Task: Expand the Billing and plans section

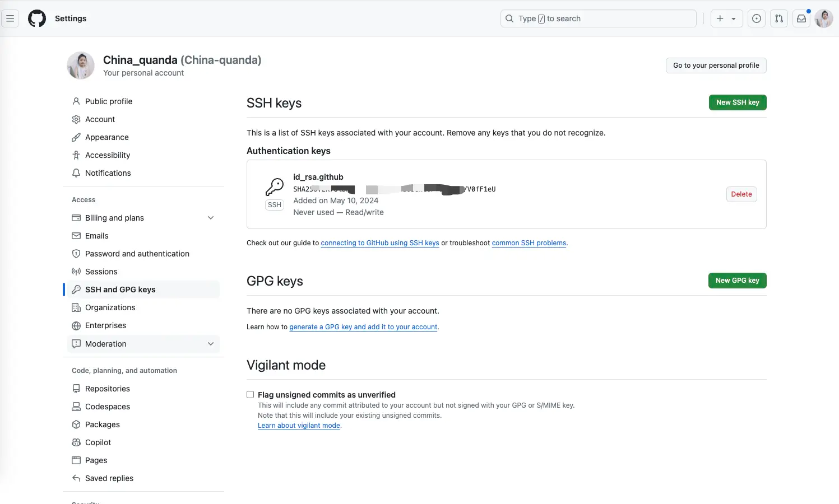Action: coord(211,218)
